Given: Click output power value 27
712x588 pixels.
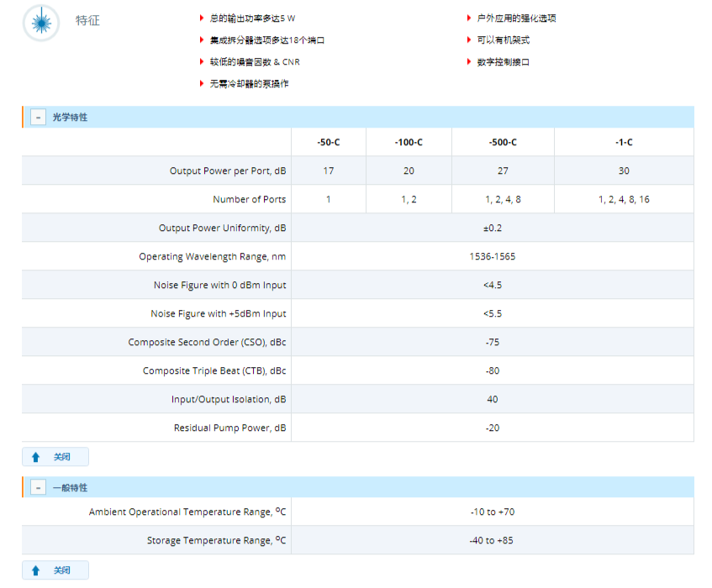Looking at the screenshot, I should pos(503,171).
